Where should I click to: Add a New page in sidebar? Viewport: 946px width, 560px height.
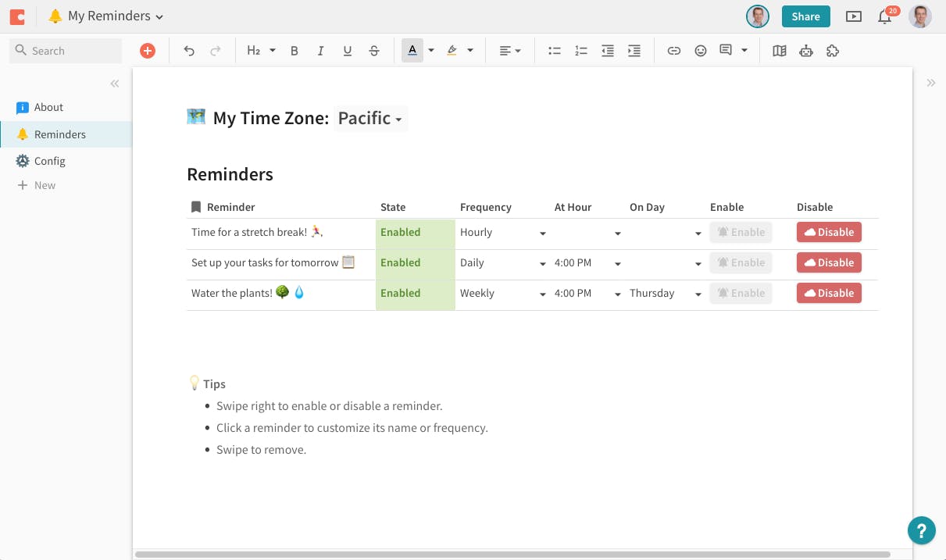click(x=37, y=185)
